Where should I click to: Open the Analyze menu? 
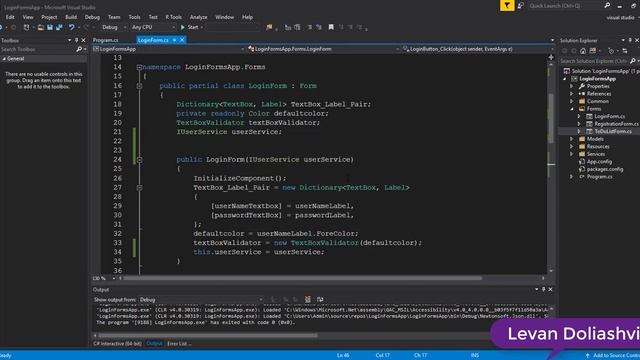pyautogui.click(x=198, y=17)
